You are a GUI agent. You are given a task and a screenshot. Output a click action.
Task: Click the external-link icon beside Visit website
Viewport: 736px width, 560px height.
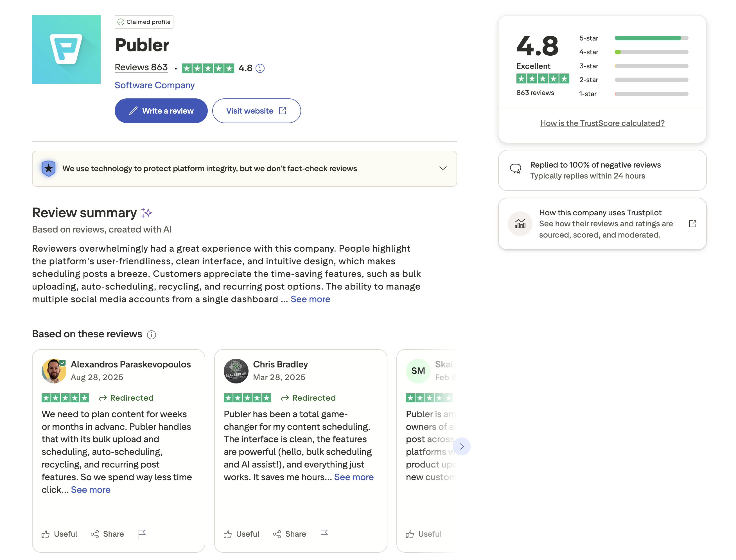click(282, 111)
